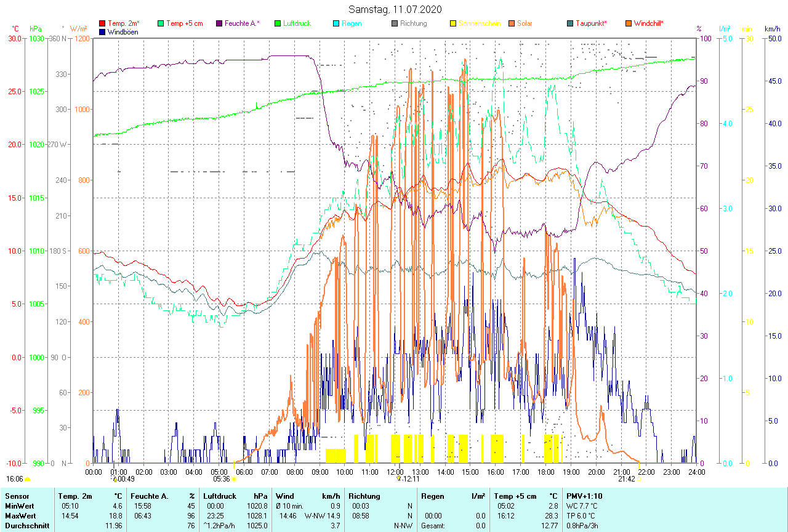Viewport: 788px width, 532px height.
Task: Click the minimum temperature value 4.6
Action: pyautogui.click(x=118, y=506)
